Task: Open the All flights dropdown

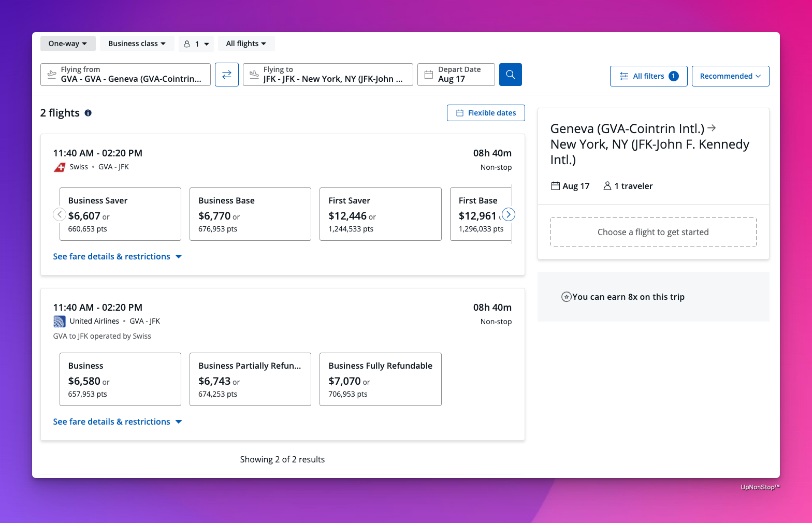Action: pos(246,43)
